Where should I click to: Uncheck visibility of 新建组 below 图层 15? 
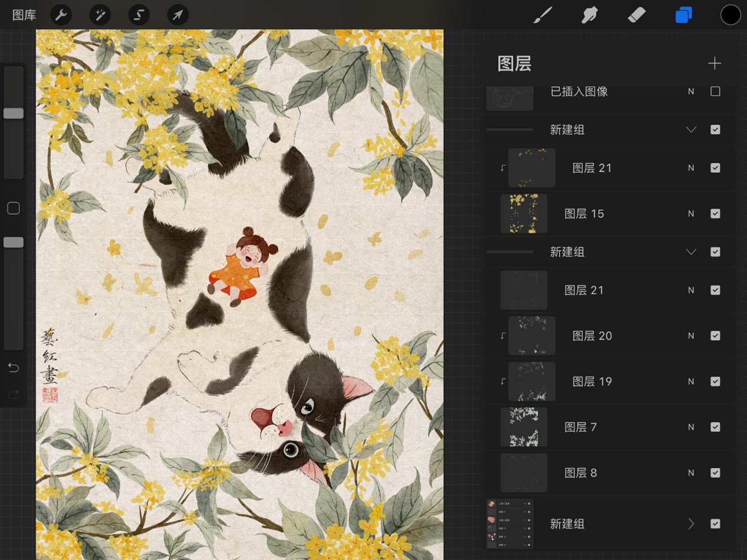click(715, 252)
